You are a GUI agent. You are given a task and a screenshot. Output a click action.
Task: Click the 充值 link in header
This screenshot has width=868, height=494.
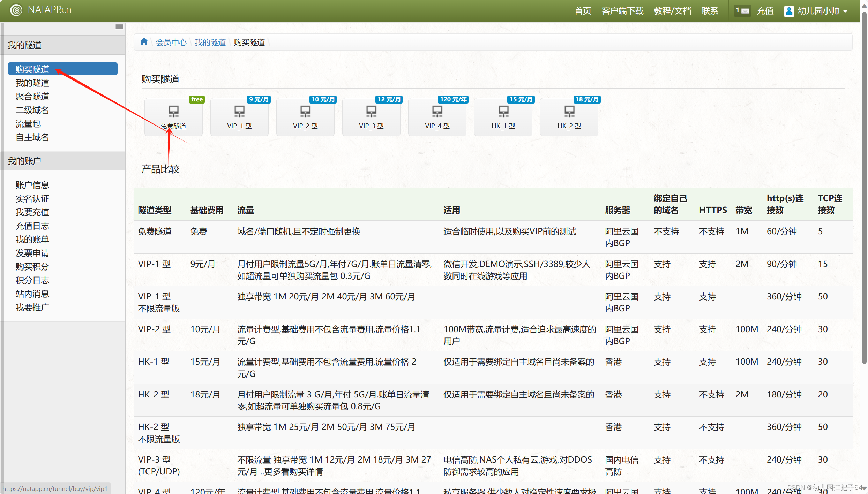point(765,11)
